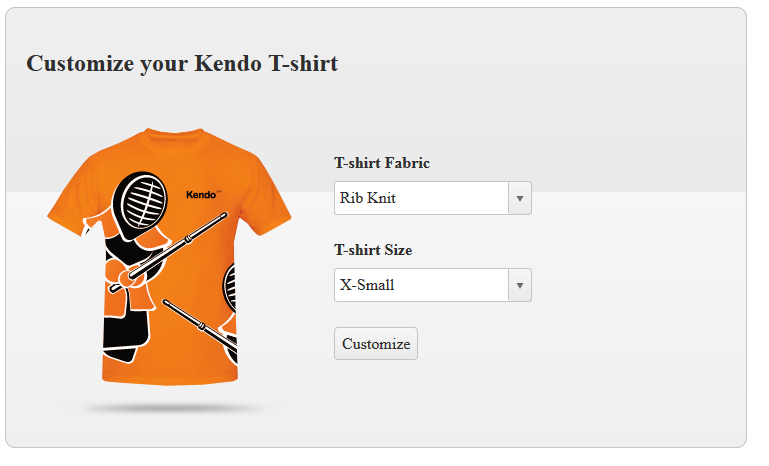Click the T-shirt Size label

[373, 250]
